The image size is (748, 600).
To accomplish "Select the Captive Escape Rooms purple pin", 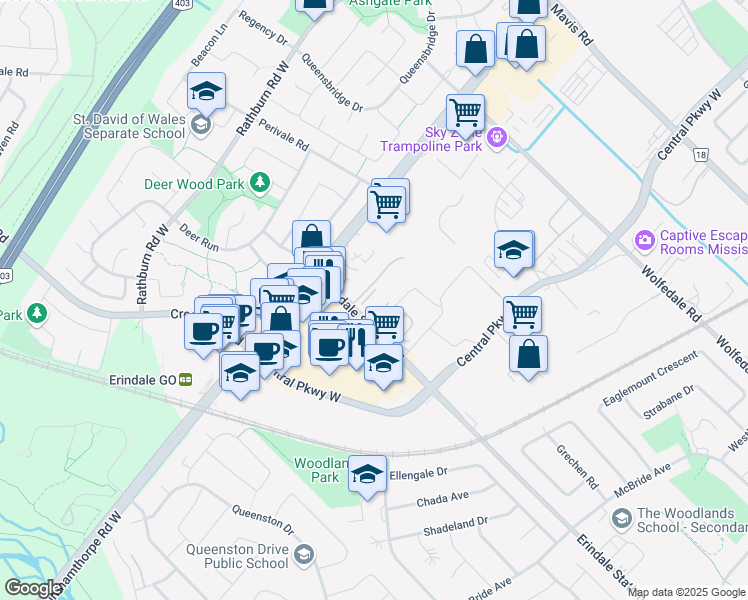I will pyautogui.click(x=645, y=241).
